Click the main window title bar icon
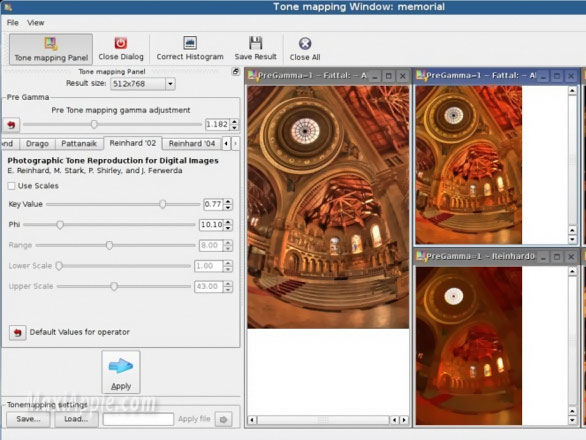 [x=8, y=7]
